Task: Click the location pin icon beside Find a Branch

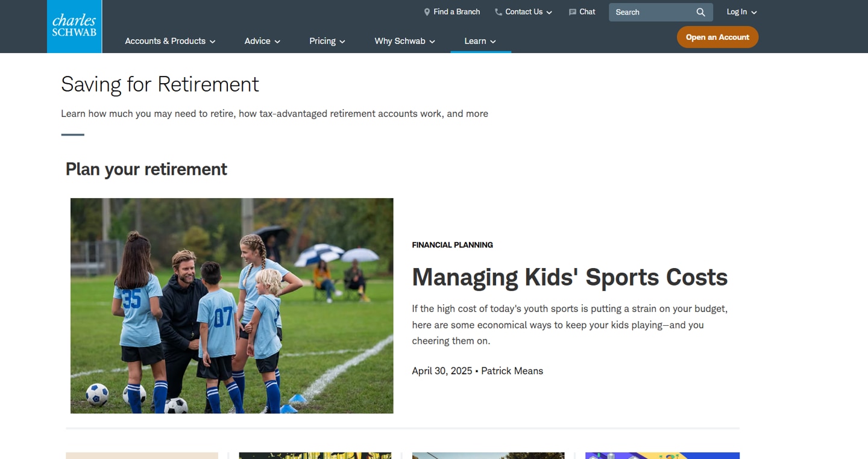Action: pyautogui.click(x=427, y=12)
